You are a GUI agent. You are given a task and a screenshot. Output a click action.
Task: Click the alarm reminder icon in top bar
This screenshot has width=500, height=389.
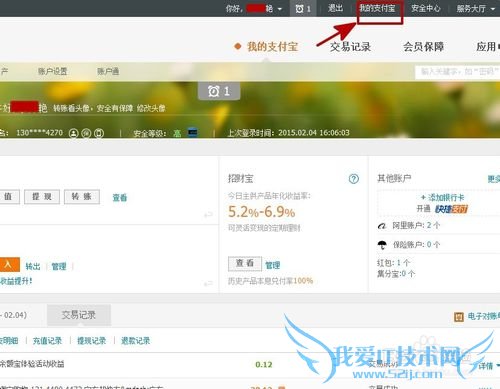[299, 9]
